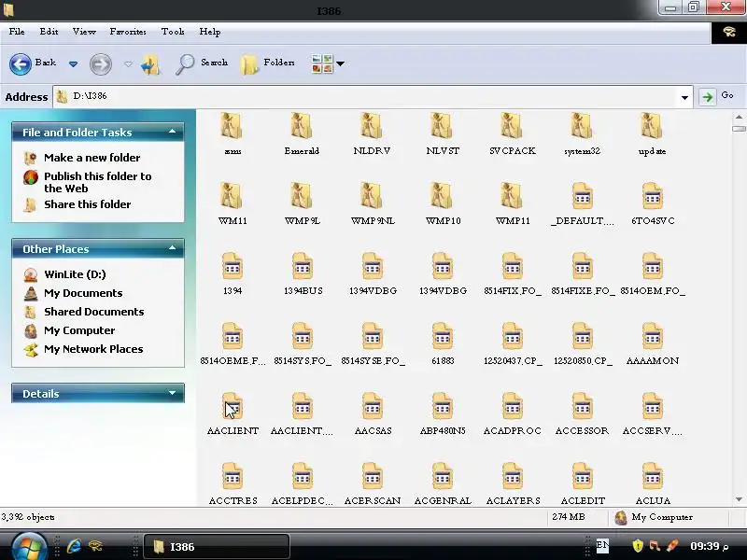Click the Go button by address bar
The image size is (747, 560).
(x=717, y=97)
